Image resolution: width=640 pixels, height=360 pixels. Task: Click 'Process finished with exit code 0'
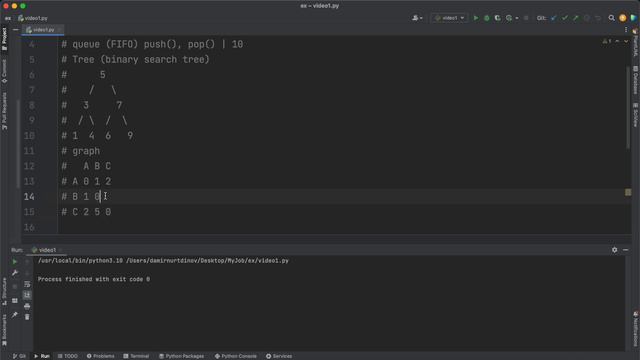pos(94,279)
